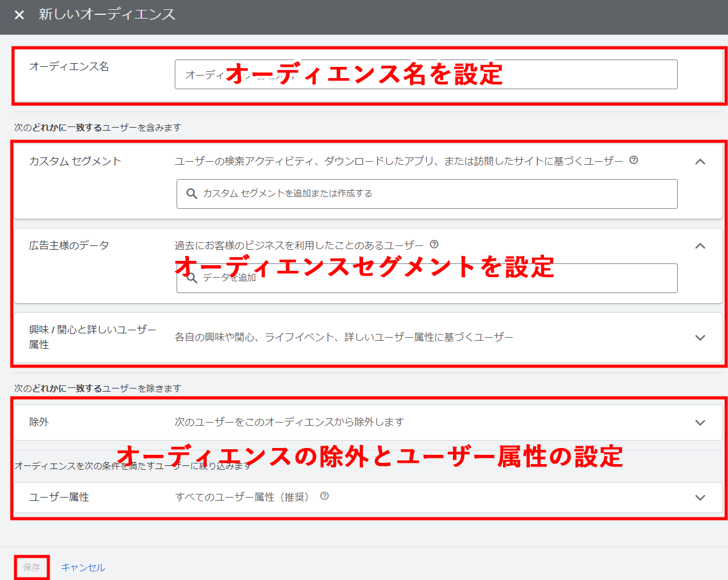Click the ユーザー属性 row label
The image size is (728, 580).
(x=59, y=497)
